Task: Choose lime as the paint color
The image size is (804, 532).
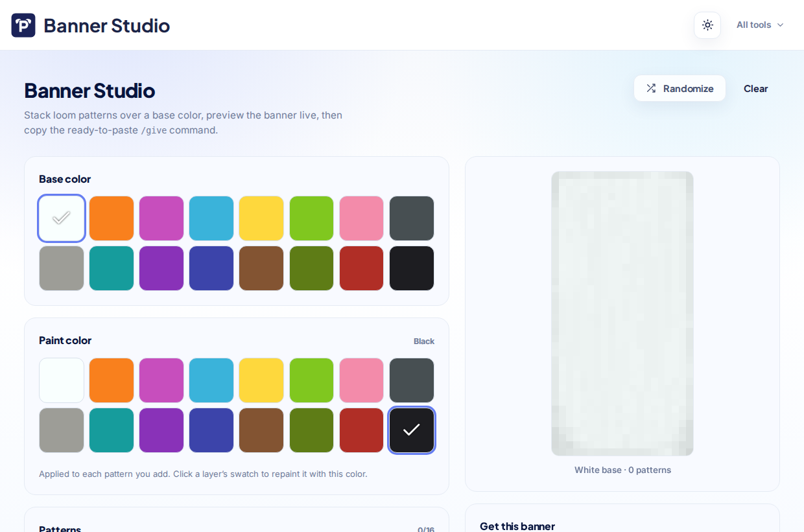Action: click(x=311, y=380)
